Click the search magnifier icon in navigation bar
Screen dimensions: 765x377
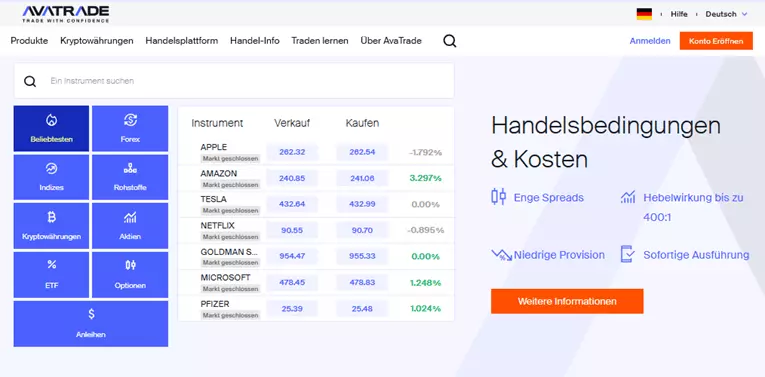pyautogui.click(x=449, y=41)
